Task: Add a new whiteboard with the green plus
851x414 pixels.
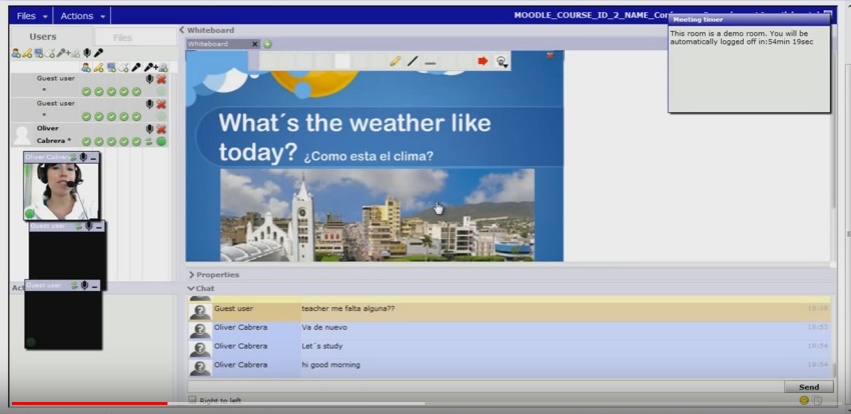Action: 267,44
